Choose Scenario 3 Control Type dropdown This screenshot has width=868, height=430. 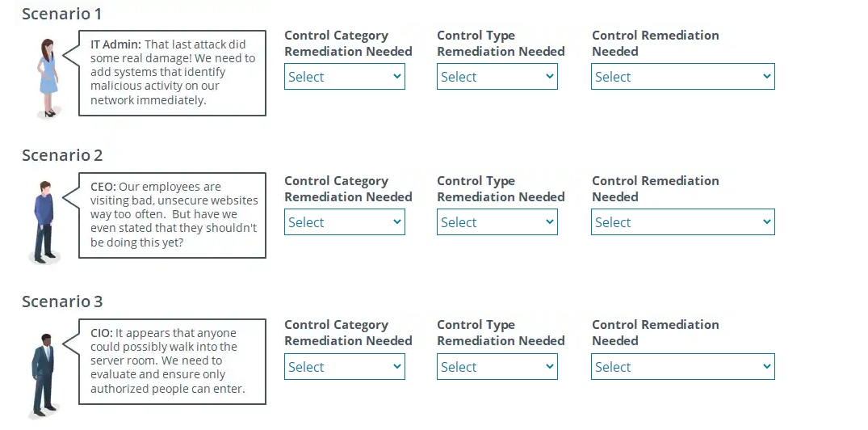(497, 367)
